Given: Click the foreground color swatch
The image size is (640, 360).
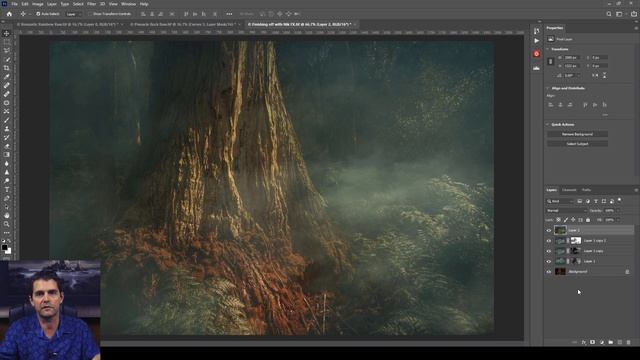Looking at the screenshot, I should (4, 247).
